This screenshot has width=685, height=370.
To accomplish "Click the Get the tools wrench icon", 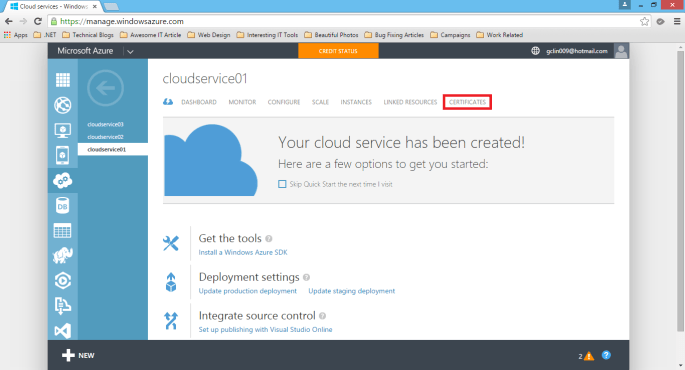I will pyautogui.click(x=171, y=243).
